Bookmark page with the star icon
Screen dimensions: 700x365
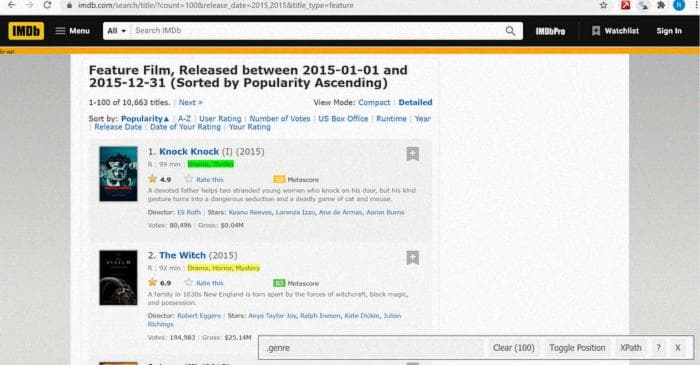[604, 5]
